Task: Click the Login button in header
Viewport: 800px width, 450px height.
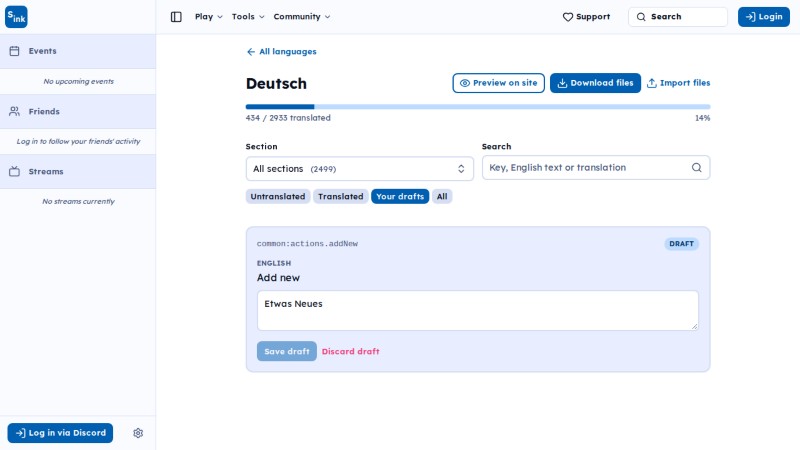Action: coord(763,17)
